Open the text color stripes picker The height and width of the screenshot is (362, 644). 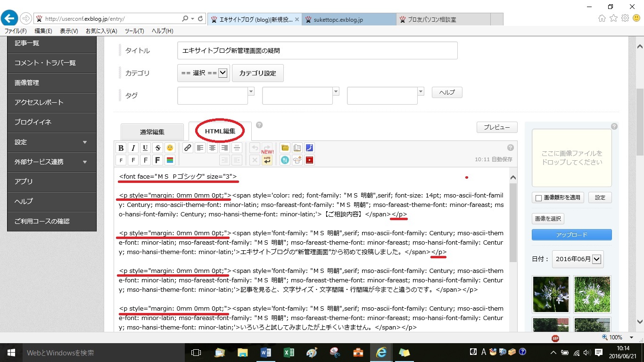click(x=170, y=160)
